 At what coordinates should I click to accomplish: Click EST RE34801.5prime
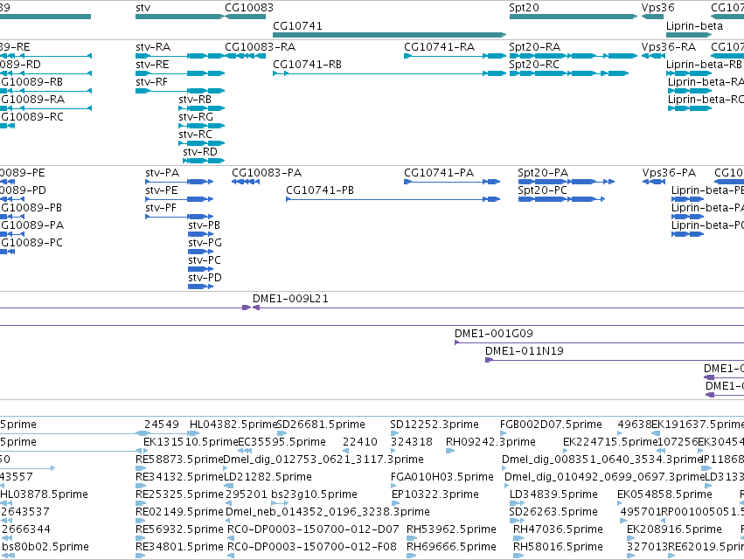[179, 547]
